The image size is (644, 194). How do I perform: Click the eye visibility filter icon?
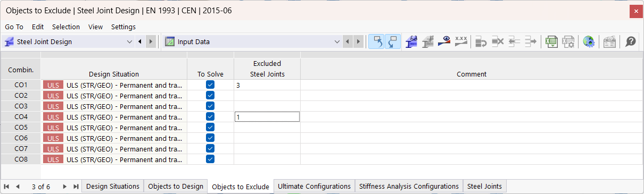[x=444, y=41]
